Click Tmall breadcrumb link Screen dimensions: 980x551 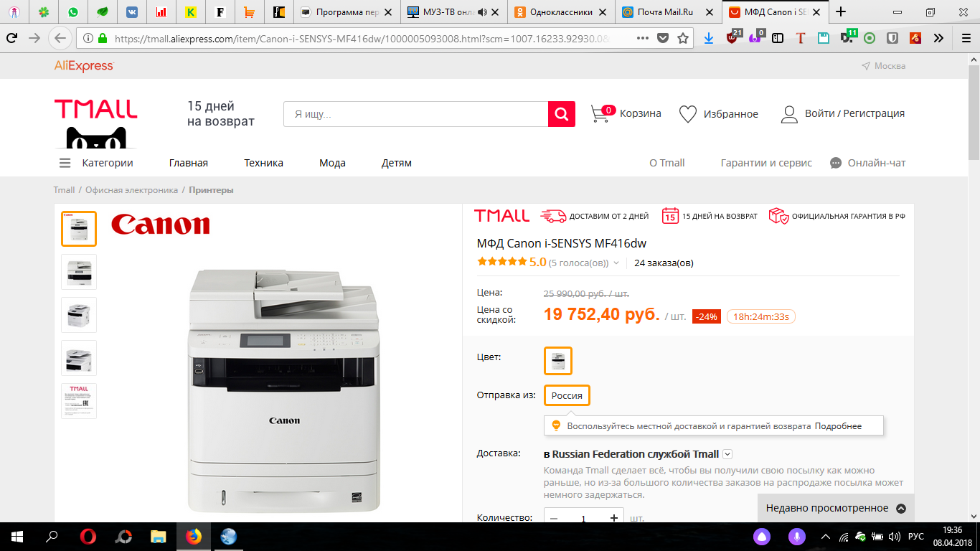64,190
